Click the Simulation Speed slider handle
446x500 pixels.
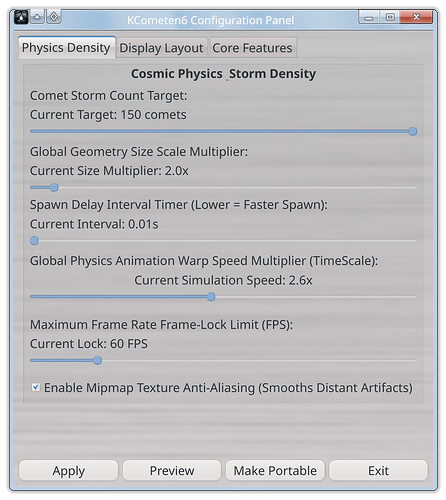click(x=211, y=297)
